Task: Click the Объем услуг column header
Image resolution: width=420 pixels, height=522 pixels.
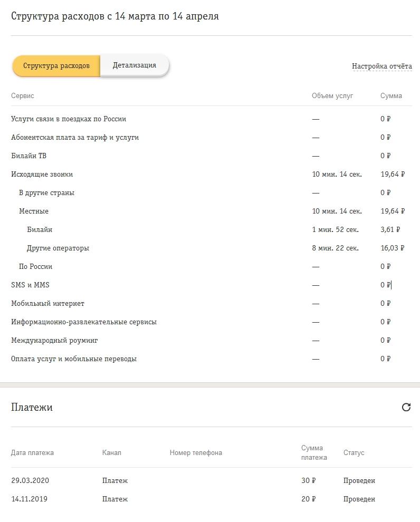Action: [332, 96]
